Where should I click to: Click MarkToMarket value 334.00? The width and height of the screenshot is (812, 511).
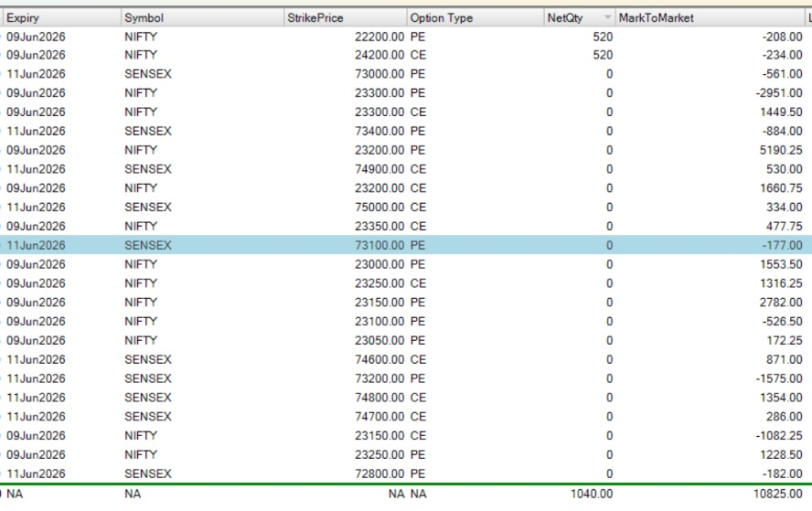(784, 208)
